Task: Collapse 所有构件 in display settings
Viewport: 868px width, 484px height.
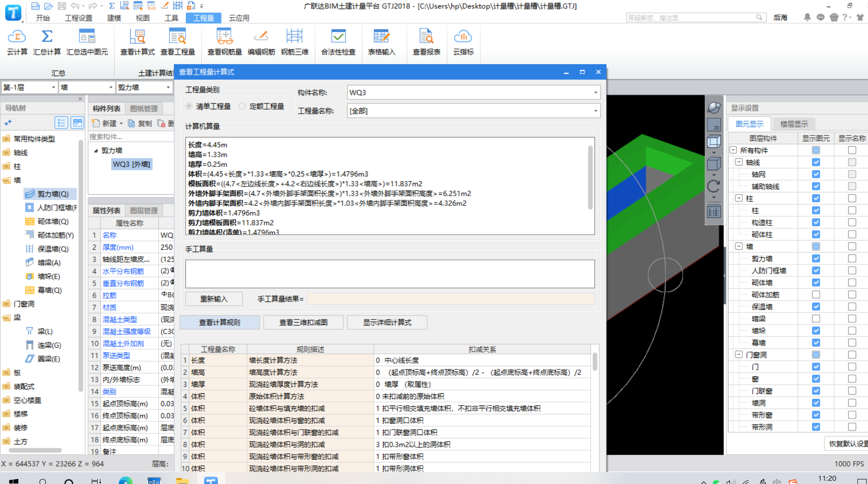Action: tap(733, 150)
